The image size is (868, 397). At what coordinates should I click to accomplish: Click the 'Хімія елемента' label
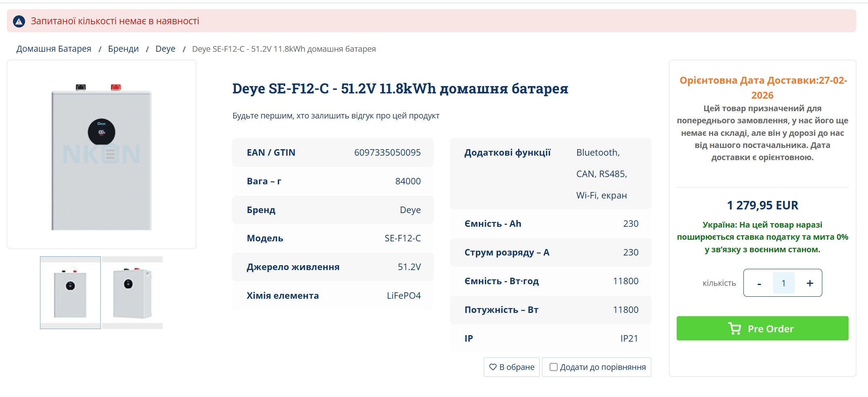[x=283, y=296]
